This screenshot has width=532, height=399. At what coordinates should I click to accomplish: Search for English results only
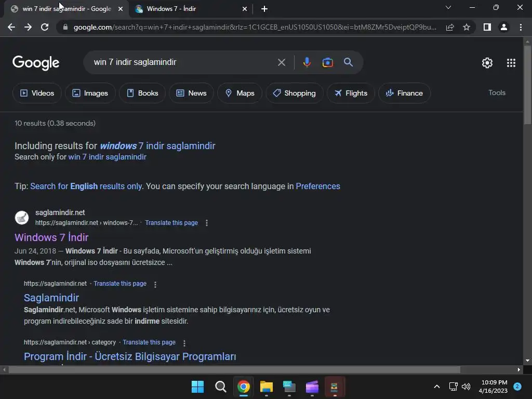86,187
